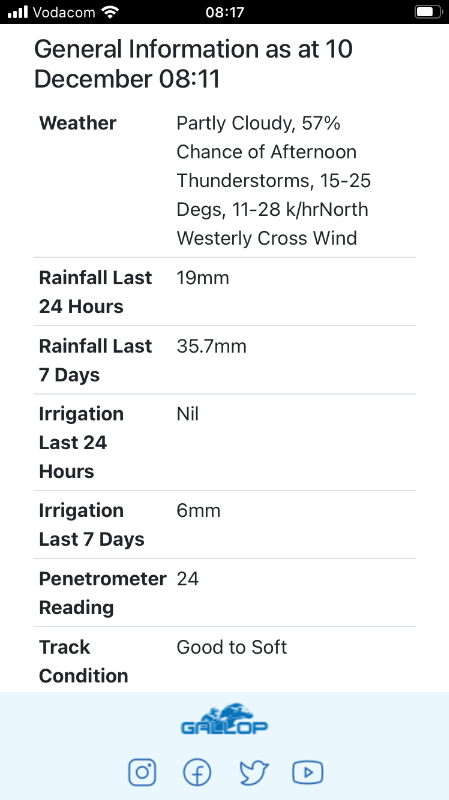This screenshot has height=800, width=449.
Task: Select the General Information heading
Action: [193, 64]
